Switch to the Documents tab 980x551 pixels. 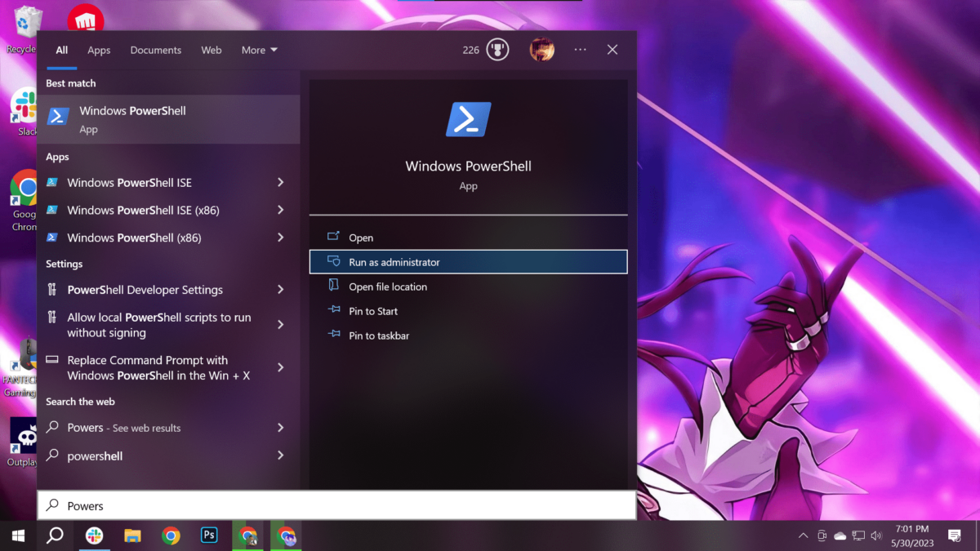156,50
